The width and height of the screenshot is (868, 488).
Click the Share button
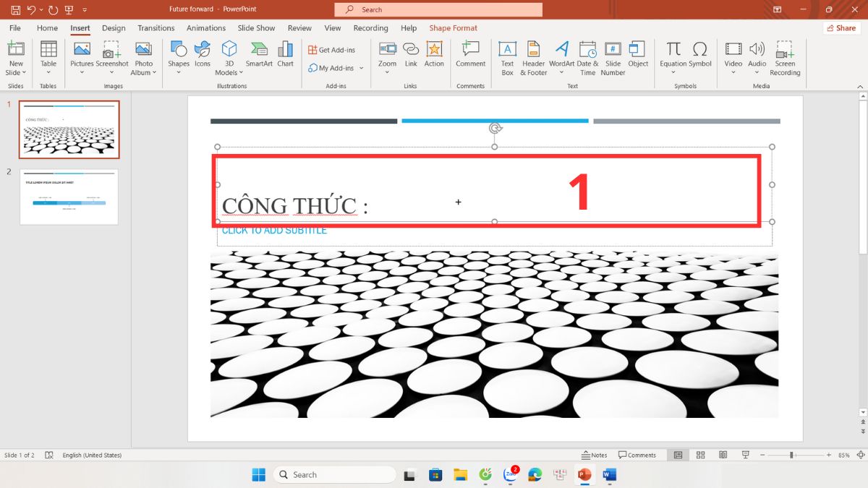coord(841,28)
